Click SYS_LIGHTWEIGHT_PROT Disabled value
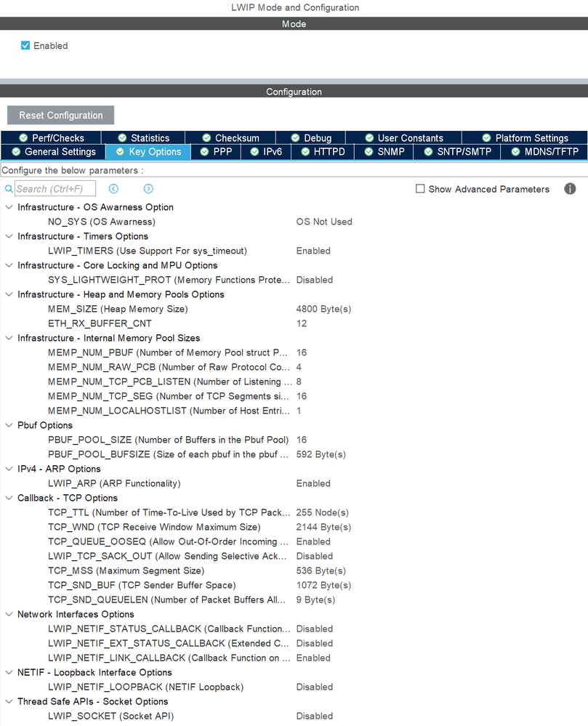Image resolution: width=588 pixels, height=726 pixels. [x=315, y=280]
